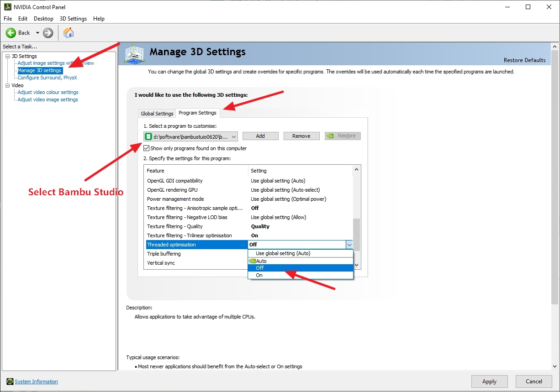
Task: Click Use global setting (Allow) value
Action: coord(279,217)
